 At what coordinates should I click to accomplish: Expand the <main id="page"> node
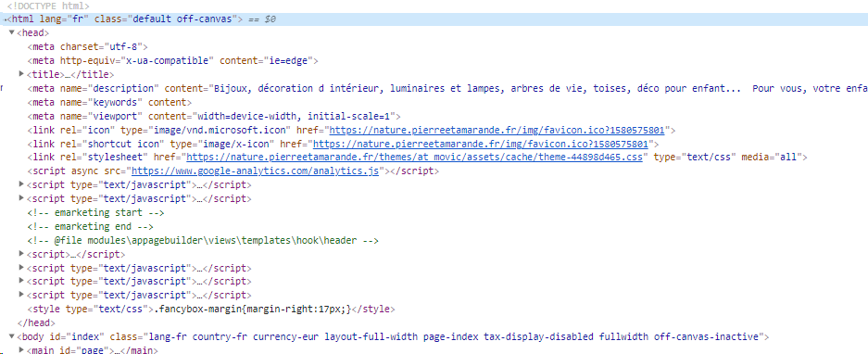tap(21, 350)
